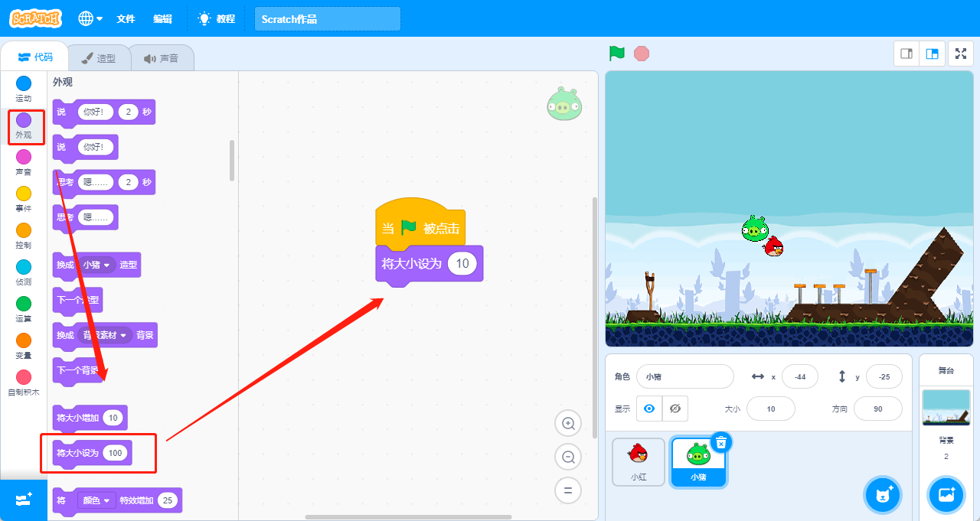This screenshot has height=521, width=980.
Task: Click the red stop button
Action: tap(642, 54)
